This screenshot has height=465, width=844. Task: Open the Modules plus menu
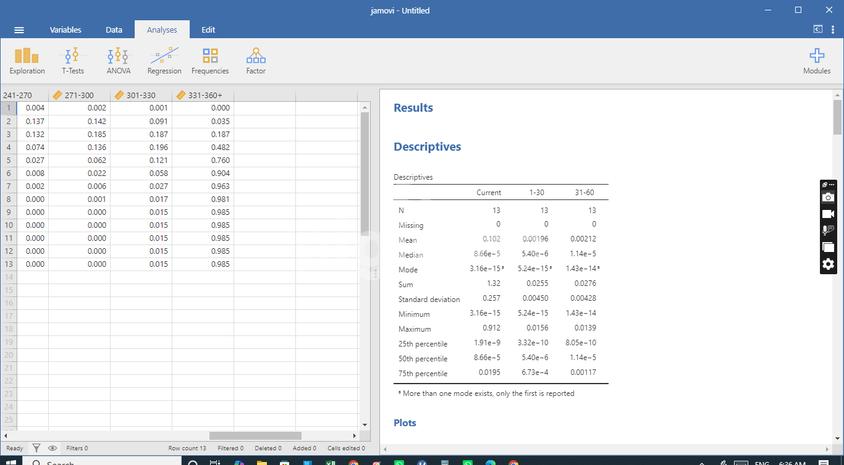817,60
